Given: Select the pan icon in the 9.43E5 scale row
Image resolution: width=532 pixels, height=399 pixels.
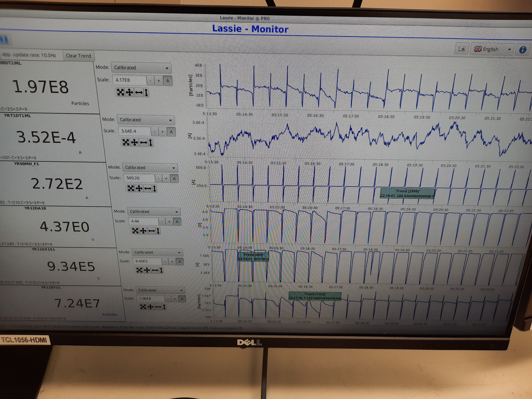Looking at the screenshot, I should coord(147,270).
